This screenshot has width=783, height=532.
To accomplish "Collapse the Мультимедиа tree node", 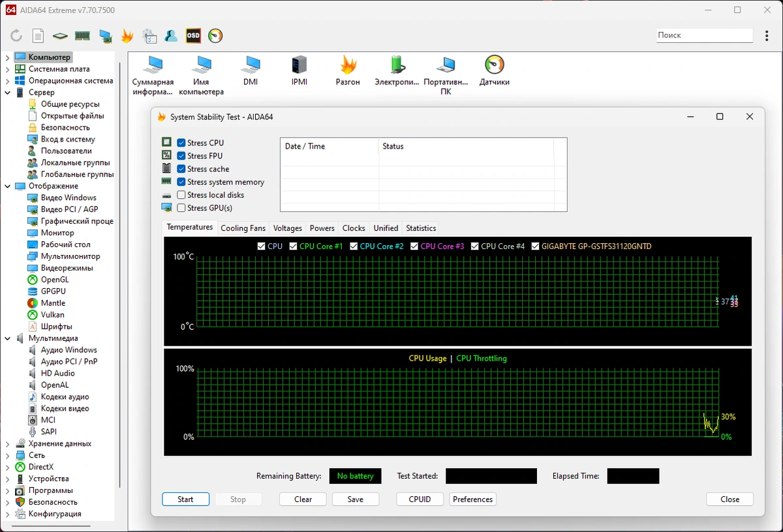I will (x=7, y=338).
